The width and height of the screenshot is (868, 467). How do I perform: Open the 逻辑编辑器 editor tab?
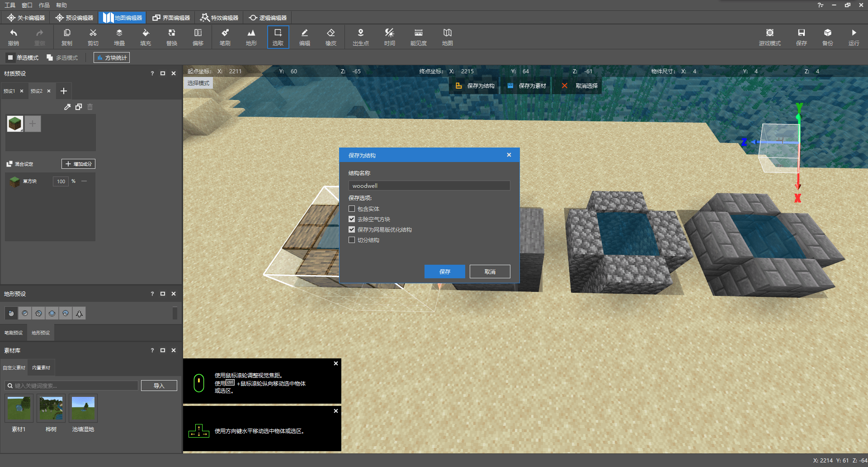tap(268, 18)
